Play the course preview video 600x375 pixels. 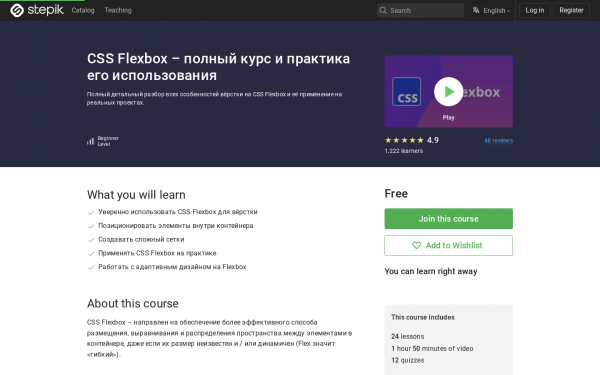(448, 92)
